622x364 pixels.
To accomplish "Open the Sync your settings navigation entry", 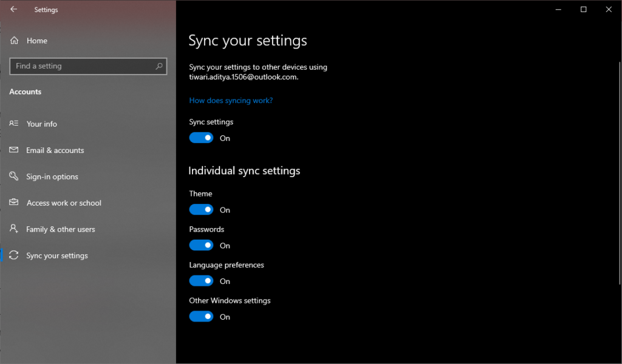I will click(x=56, y=255).
